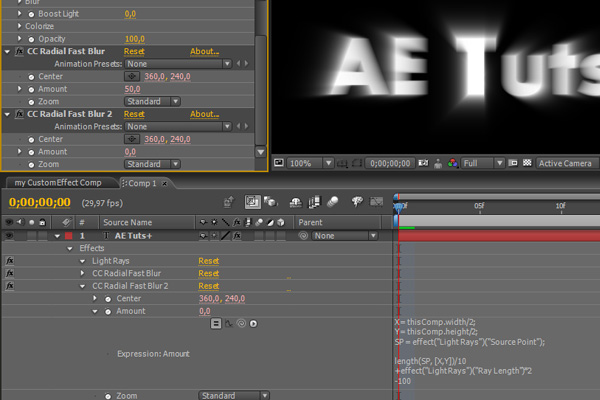Collapse CC Radial Fast Blur 2 in timeline
This screenshot has width=600, height=400.
pos(82,286)
